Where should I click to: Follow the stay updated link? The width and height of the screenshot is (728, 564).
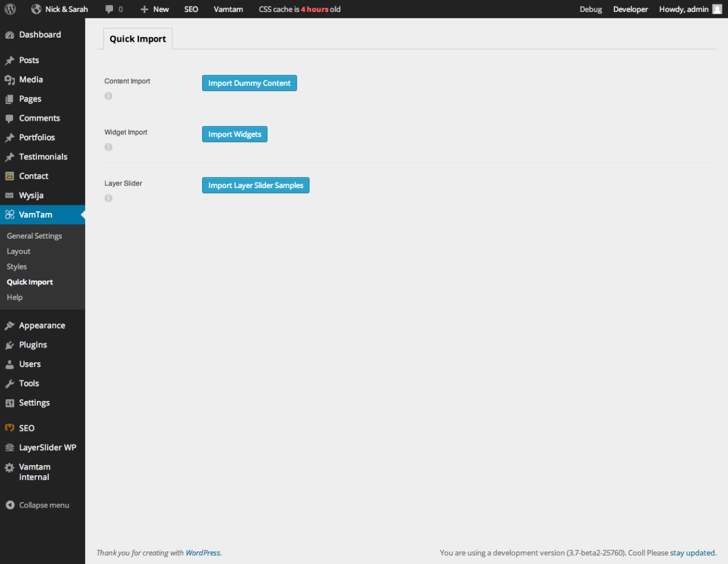692,553
